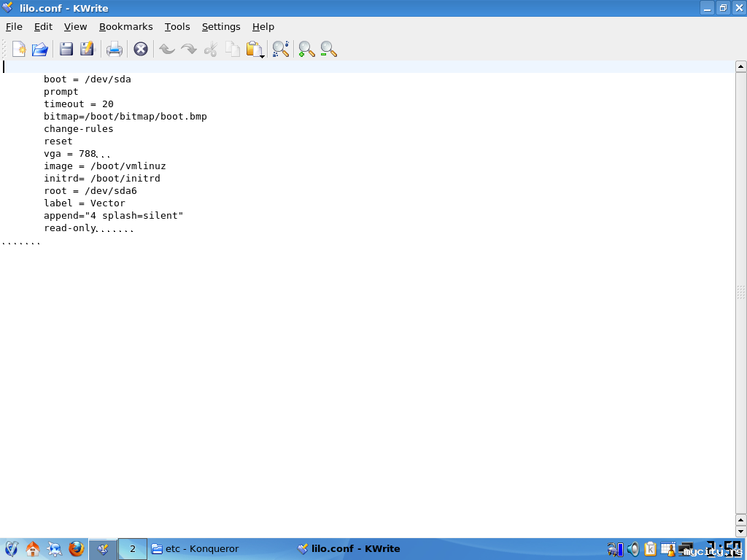Open the Tools menu
This screenshot has width=747, height=560.
point(177,27)
